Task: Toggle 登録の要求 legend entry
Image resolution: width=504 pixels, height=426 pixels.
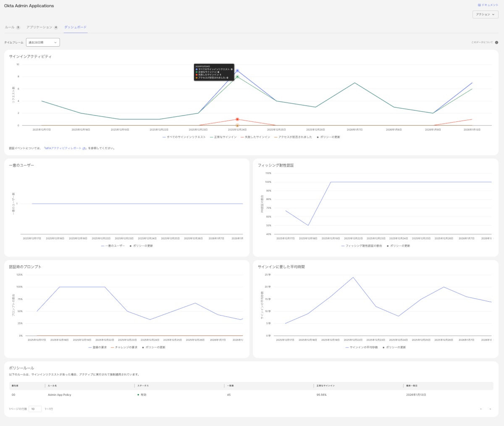Action: tap(97, 347)
